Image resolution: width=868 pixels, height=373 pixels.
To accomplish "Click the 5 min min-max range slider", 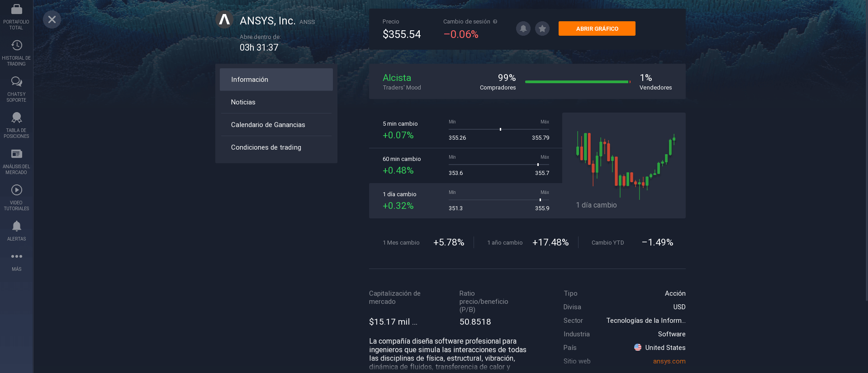I will coord(499,129).
